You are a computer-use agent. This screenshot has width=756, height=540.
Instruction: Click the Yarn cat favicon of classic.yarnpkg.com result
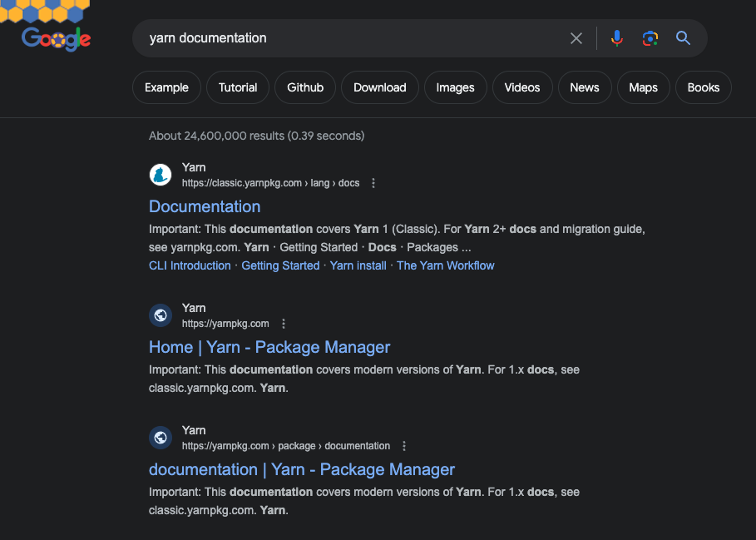pyautogui.click(x=161, y=175)
